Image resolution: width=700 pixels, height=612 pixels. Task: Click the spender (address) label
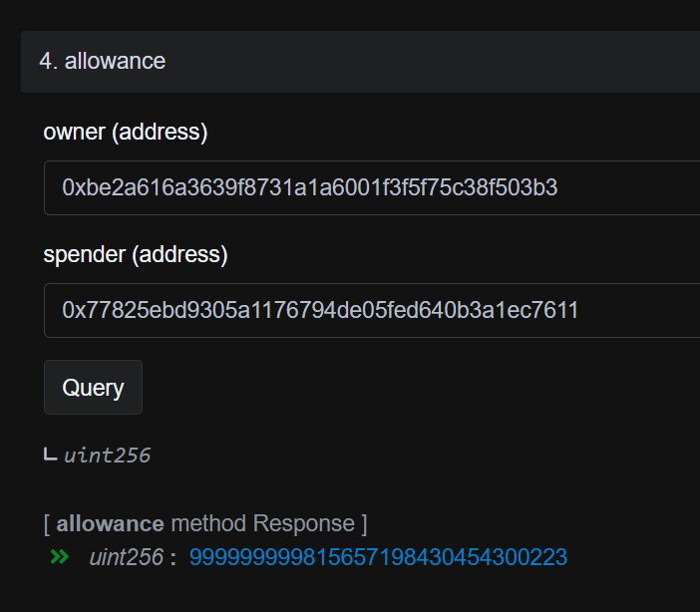pos(136,254)
